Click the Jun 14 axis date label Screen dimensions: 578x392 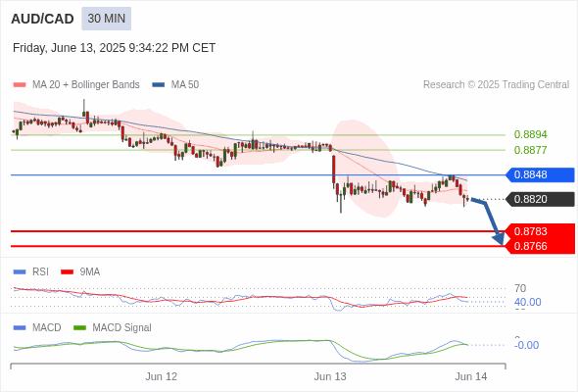pyautogui.click(x=471, y=376)
